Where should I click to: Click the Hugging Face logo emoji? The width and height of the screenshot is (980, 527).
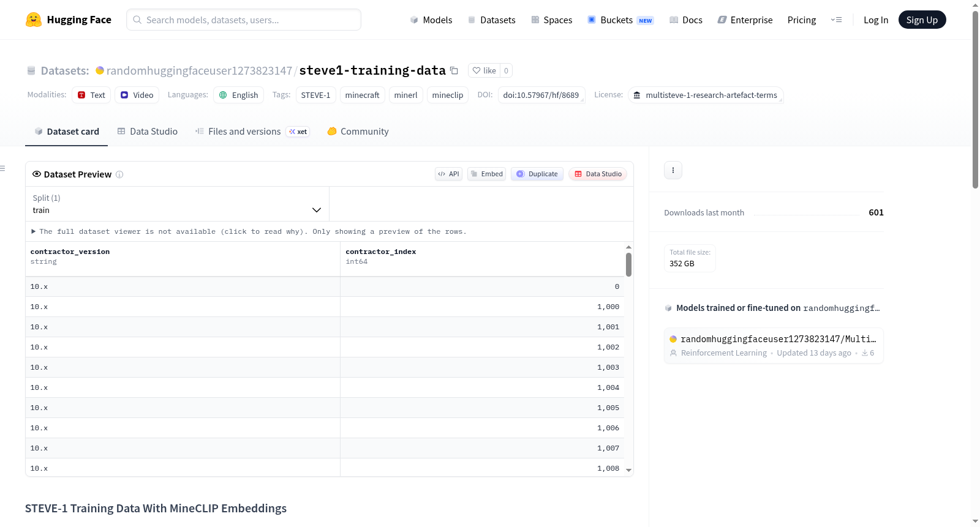[x=34, y=20]
